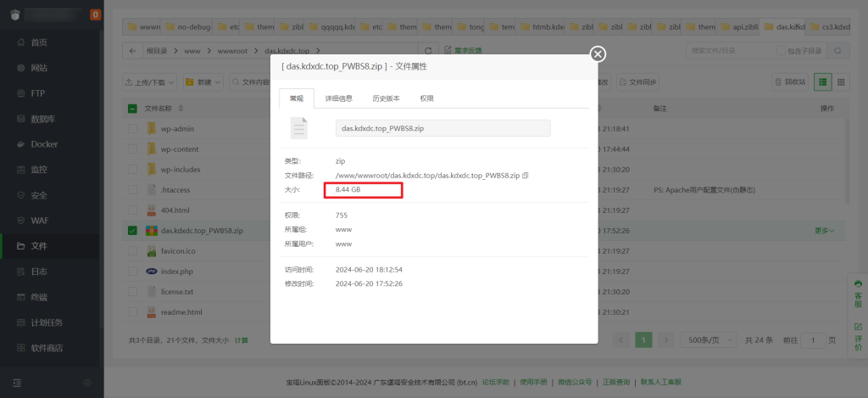Image resolution: width=868 pixels, height=398 pixels.
Task: Click the file name input field
Action: pos(443,128)
